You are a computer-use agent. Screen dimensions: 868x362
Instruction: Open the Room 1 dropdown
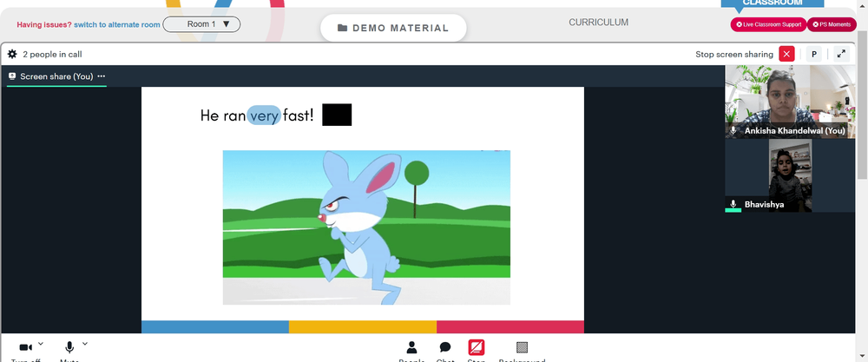click(x=201, y=24)
